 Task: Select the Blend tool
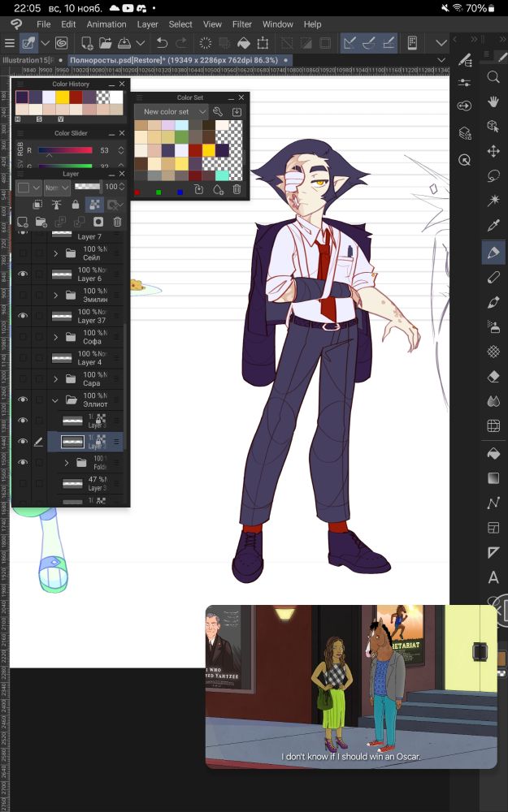point(493,401)
